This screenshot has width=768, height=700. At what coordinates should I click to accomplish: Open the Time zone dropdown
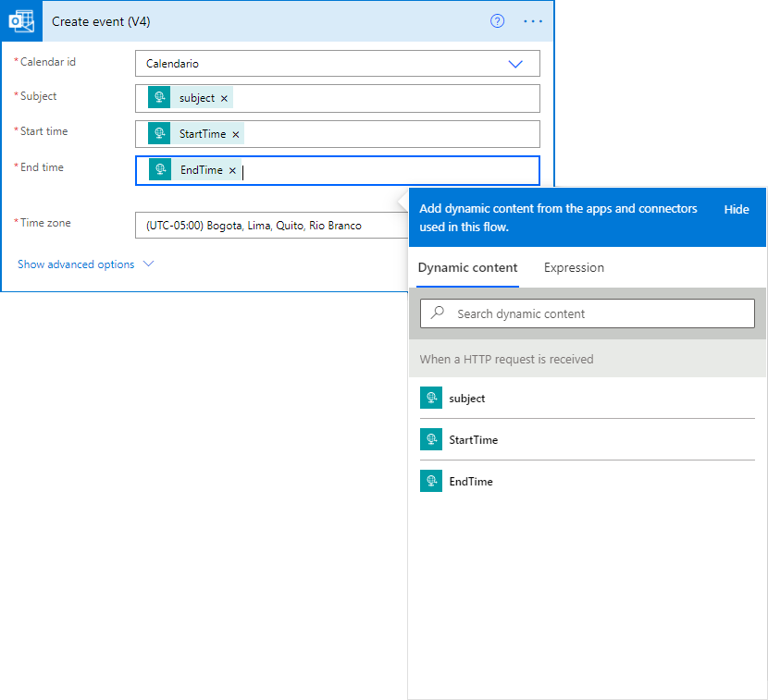(272, 226)
